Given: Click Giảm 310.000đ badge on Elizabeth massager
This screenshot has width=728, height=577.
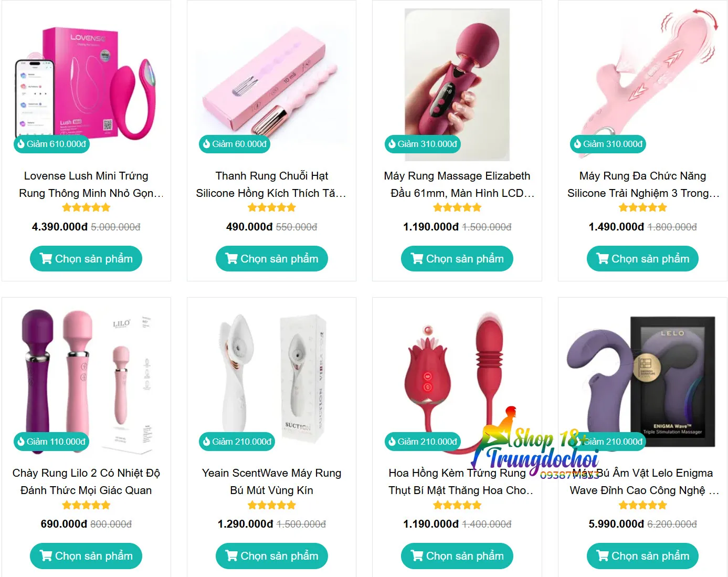Looking at the screenshot, I should pos(423,144).
